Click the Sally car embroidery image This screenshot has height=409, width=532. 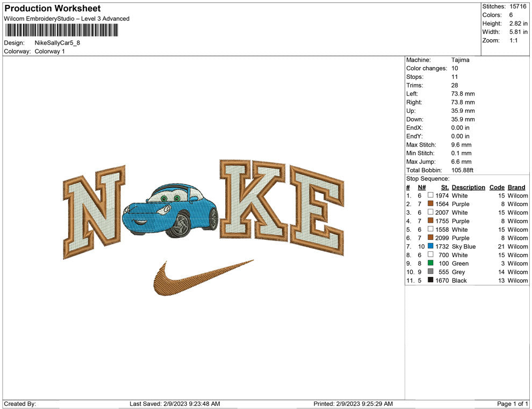[x=170, y=211]
